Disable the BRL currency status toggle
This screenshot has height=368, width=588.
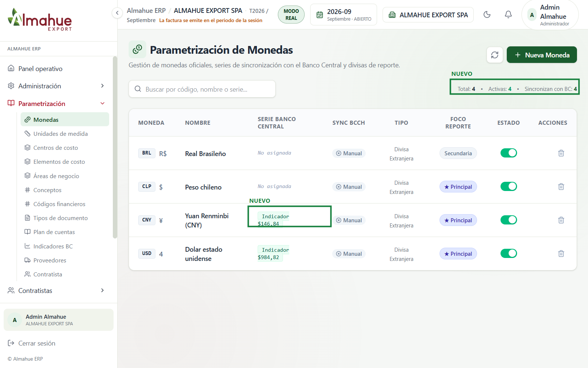tap(509, 153)
